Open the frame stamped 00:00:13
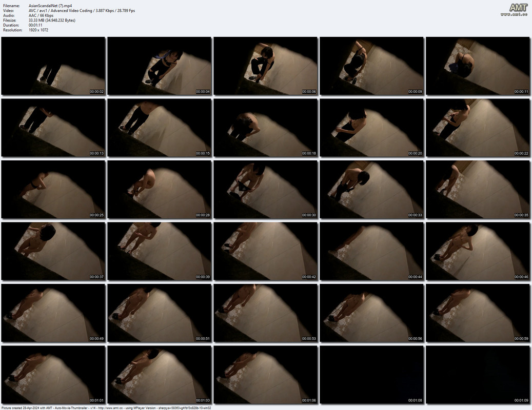Screen dimensions: 532x410 click(53, 128)
